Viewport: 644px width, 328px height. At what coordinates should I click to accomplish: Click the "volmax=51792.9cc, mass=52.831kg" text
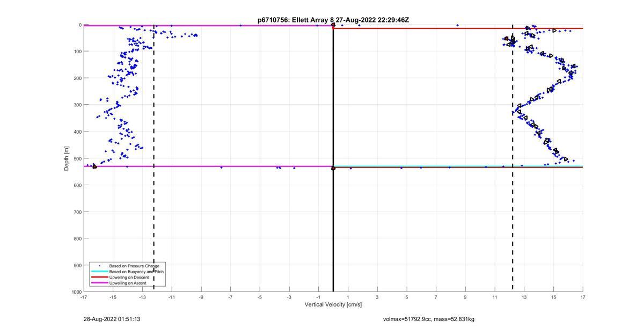click(x=428, y=319)
